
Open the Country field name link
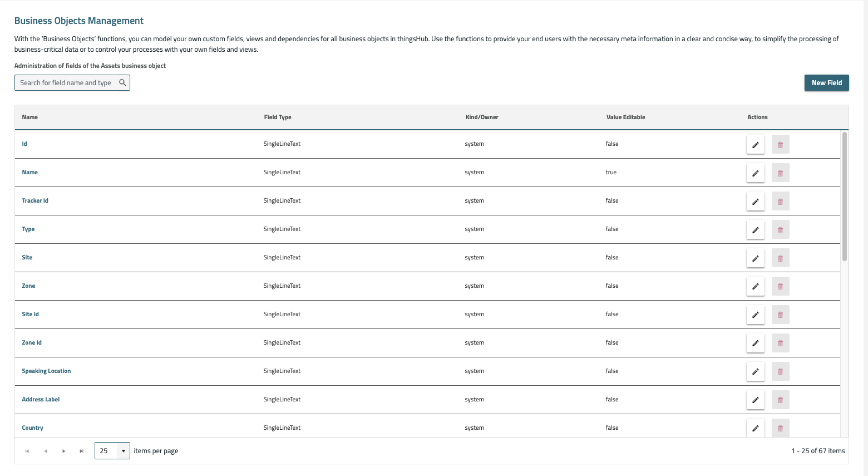click(x=32, y=428)
